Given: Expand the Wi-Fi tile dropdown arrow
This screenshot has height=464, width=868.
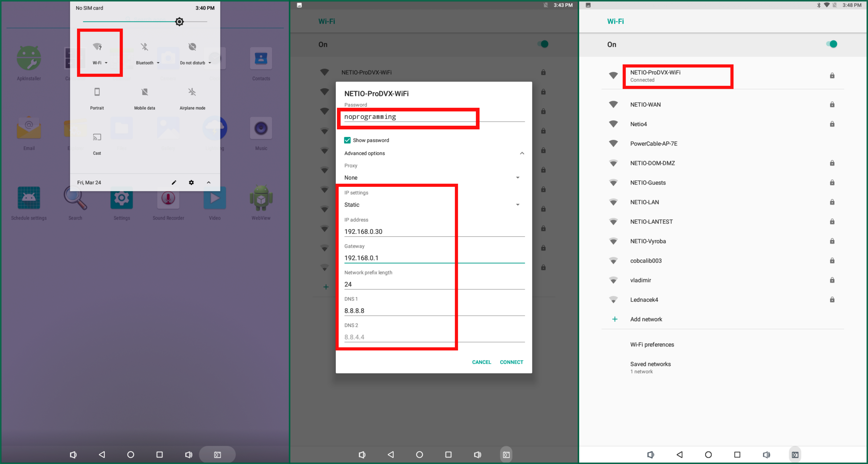Looking at the screenshot, I should (x=106, y=63).
